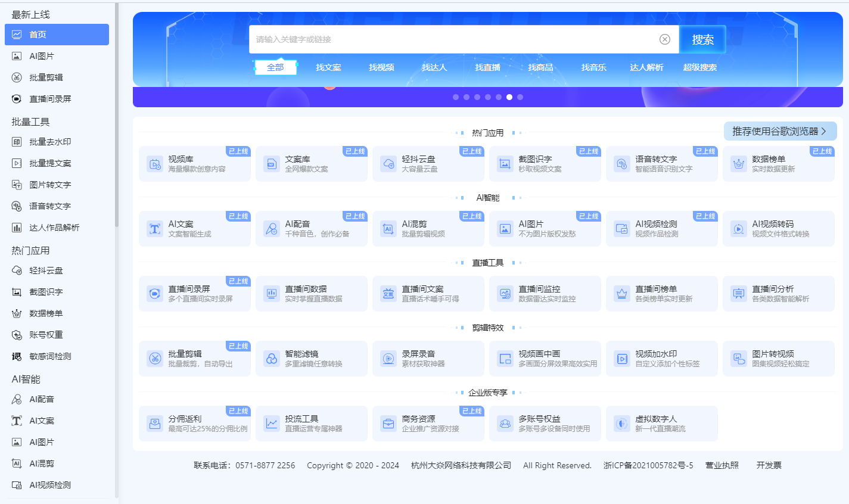
Task: Open 截图识字 under 热门应用
Action: [x=545, y=163]
